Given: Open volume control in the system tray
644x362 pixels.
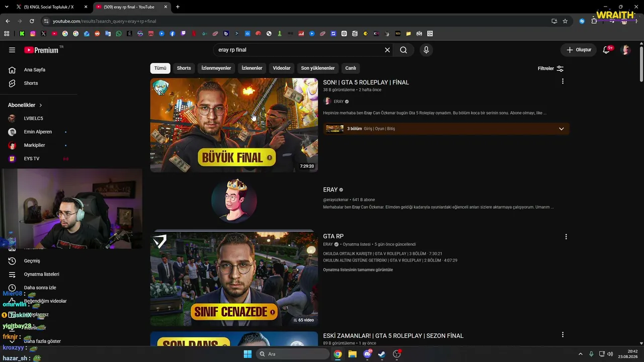Looking at the screenshot, I should (610, 354).
